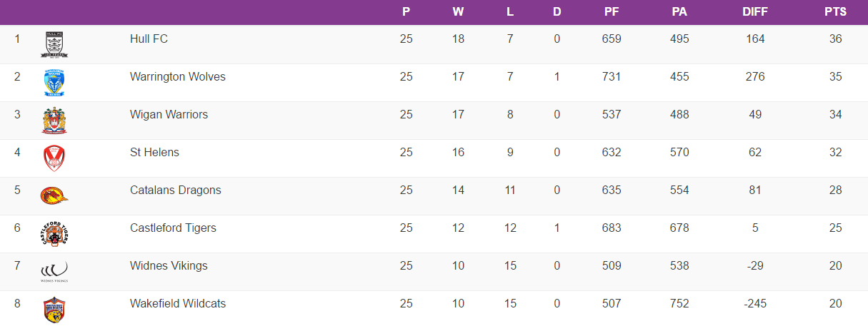Select the Wigan Warriors team name
Image resolution: width=868 pixels, height=336 pixels.
coord(169,114)
